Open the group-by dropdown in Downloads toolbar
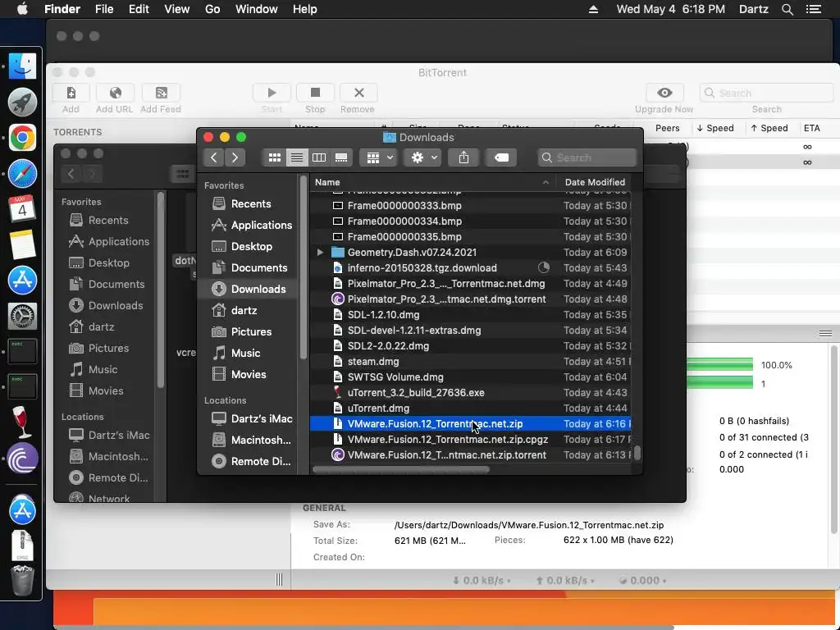This screenshot has height=630, width=840. pyautogui.click(x=379, y=157)
